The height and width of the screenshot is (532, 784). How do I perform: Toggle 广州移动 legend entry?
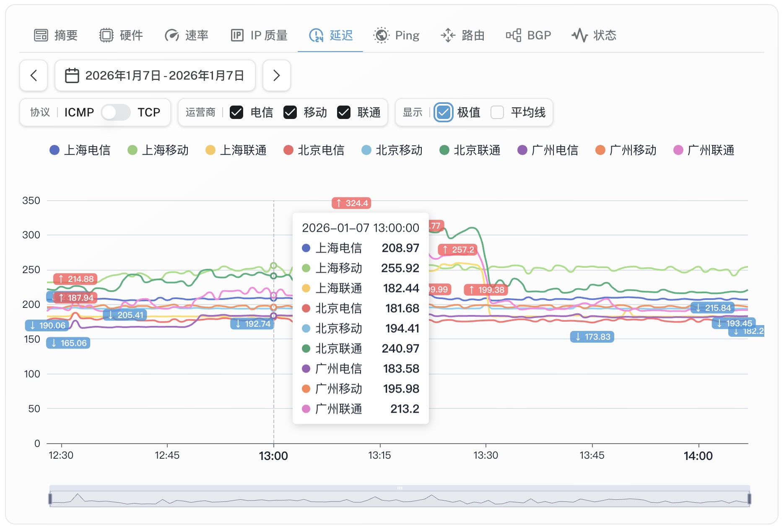tap(626, 150)
